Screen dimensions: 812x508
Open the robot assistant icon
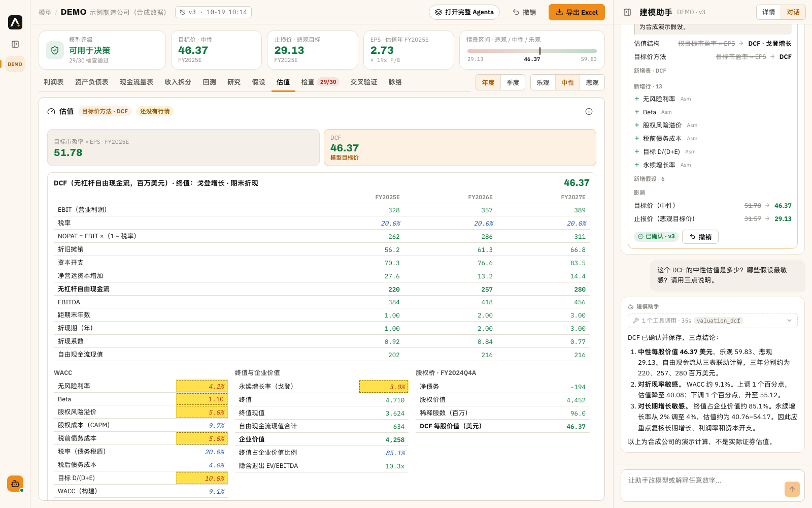pos(15,484)
